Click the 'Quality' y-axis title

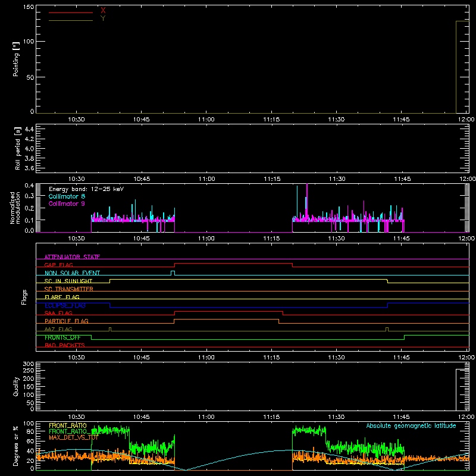click(x=16, y=386)
